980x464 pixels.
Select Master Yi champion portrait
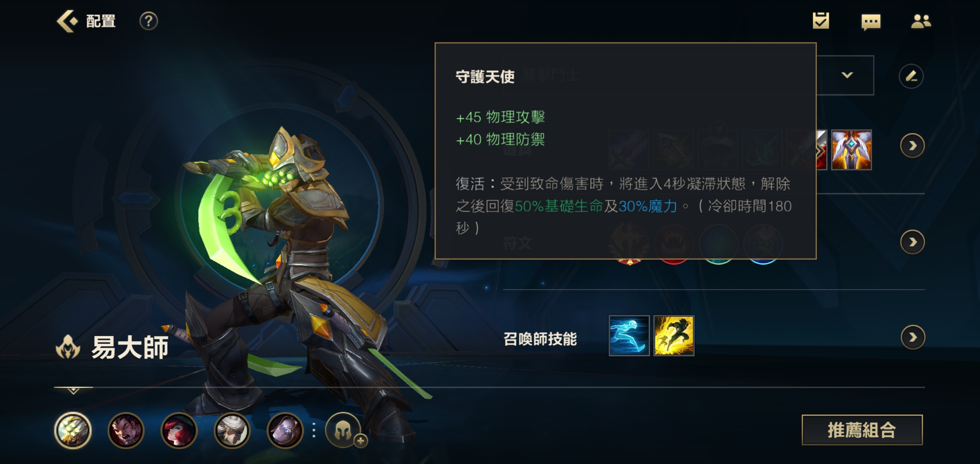pos(73,430)
